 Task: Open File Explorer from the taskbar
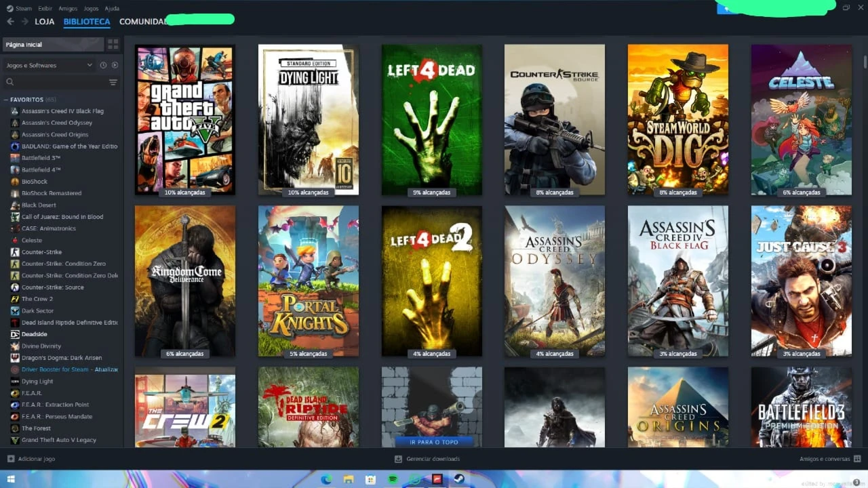pyautogui.click(x=348, y=479)
